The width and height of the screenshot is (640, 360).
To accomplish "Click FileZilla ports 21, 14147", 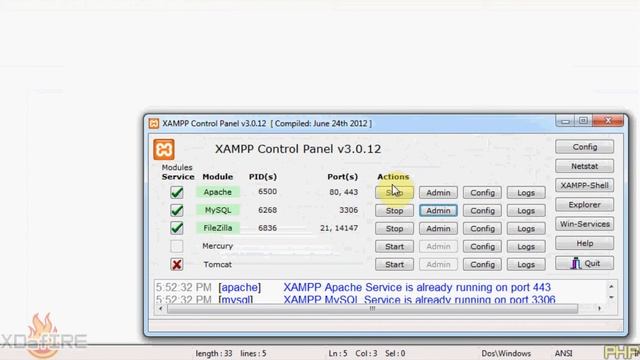I will point(339,228).
